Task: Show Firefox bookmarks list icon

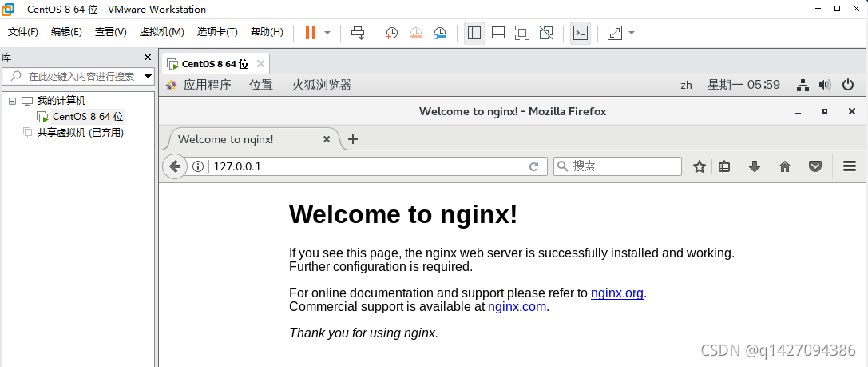Action: point(724,166)
